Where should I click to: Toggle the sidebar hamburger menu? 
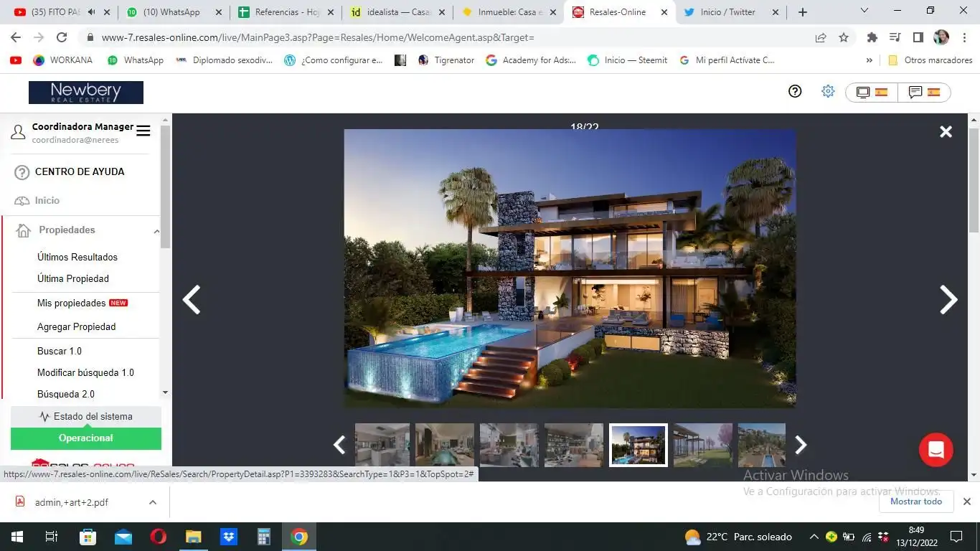143,131
